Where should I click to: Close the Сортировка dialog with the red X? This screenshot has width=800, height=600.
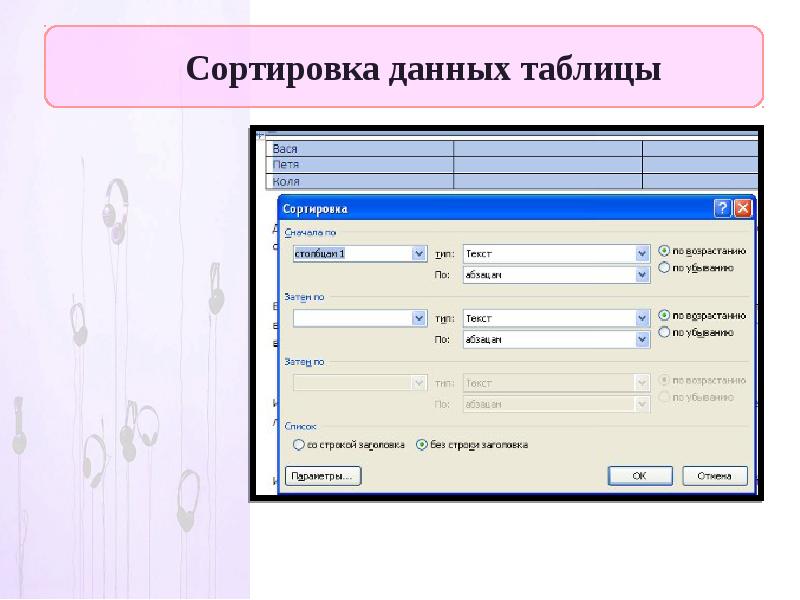coord(743,209)
